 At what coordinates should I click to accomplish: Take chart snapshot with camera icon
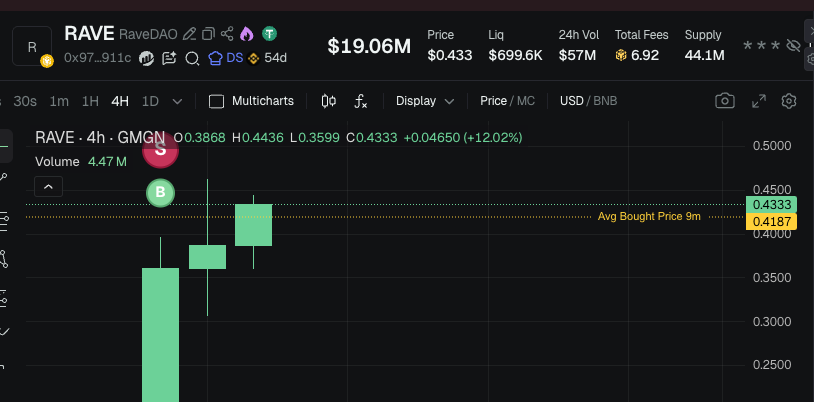pyautogui.click(x=725, y=101)
